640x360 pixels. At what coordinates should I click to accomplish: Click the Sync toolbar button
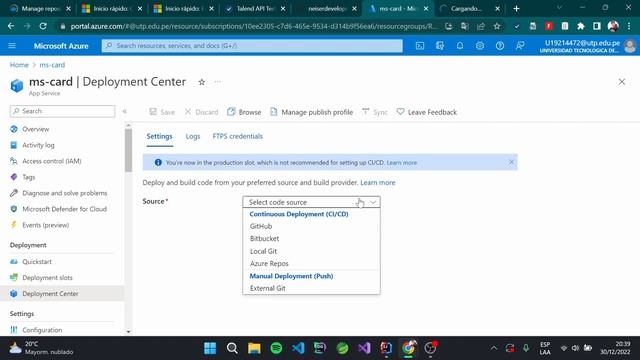coord(375,112)
